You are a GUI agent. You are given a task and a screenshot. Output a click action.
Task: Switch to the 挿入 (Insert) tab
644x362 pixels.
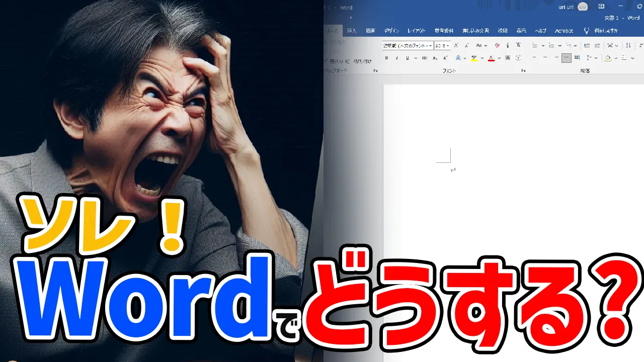coord(352,31)
